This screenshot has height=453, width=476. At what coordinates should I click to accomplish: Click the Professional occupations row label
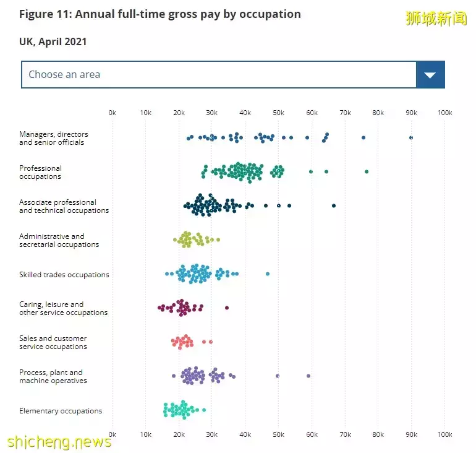click(41, 172)
